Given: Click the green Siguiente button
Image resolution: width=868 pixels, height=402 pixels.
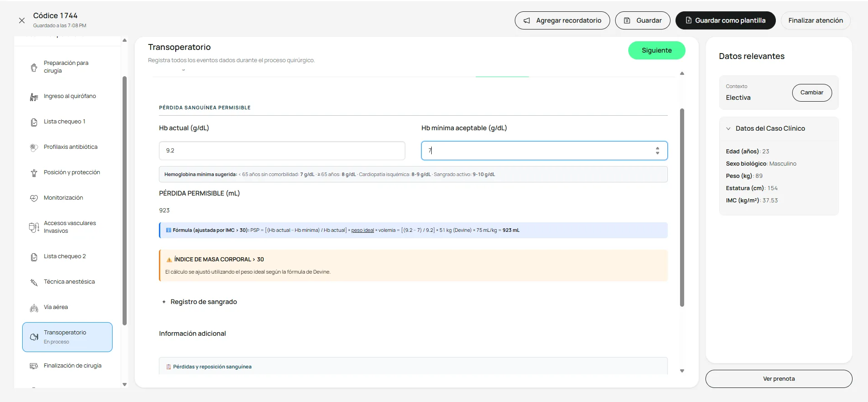Looking at the screenshot, I should [656, 50].
